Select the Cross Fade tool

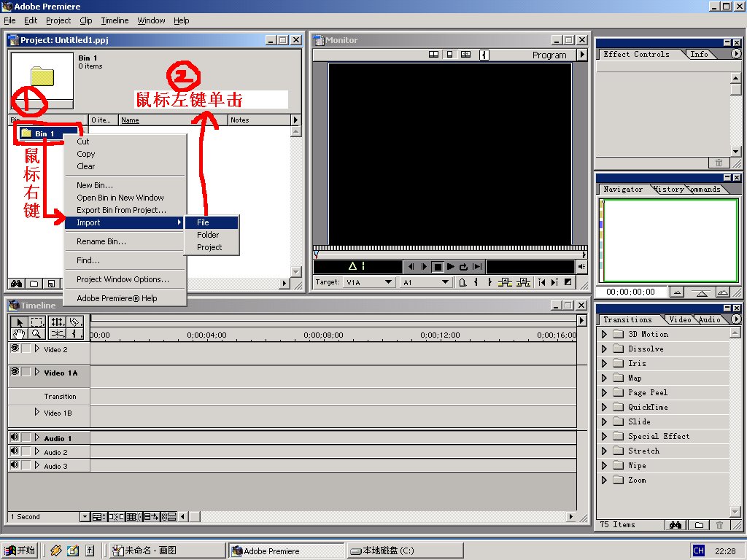[57, 334]
